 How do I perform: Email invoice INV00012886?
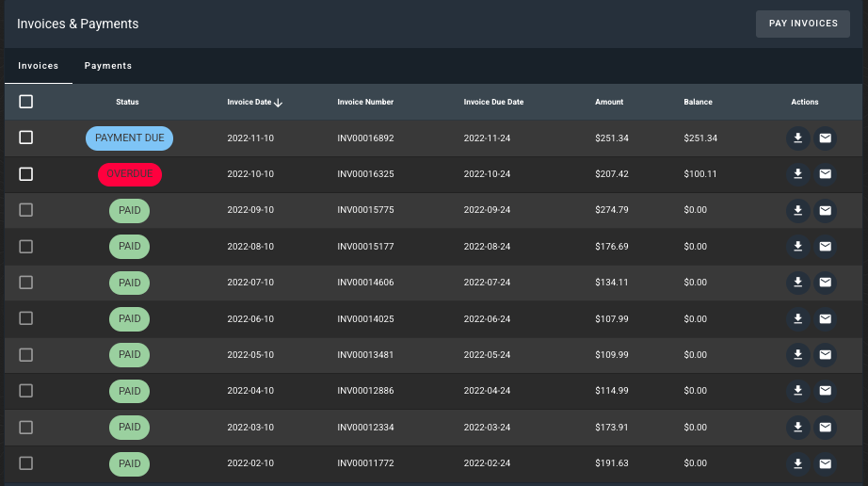[x=825, y=391]
